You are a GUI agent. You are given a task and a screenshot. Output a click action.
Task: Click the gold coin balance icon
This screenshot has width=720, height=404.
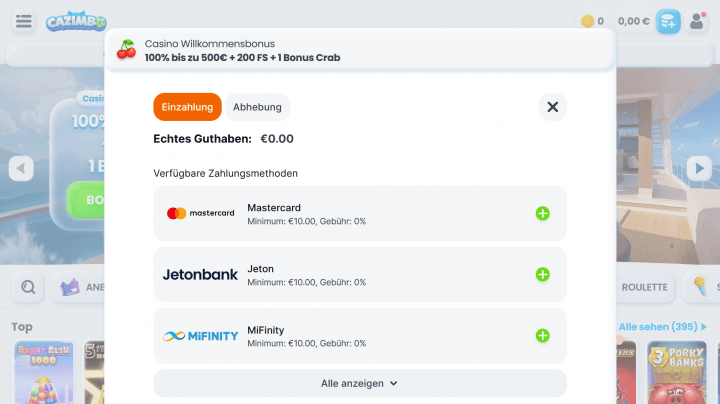click(x=587, y=21)
